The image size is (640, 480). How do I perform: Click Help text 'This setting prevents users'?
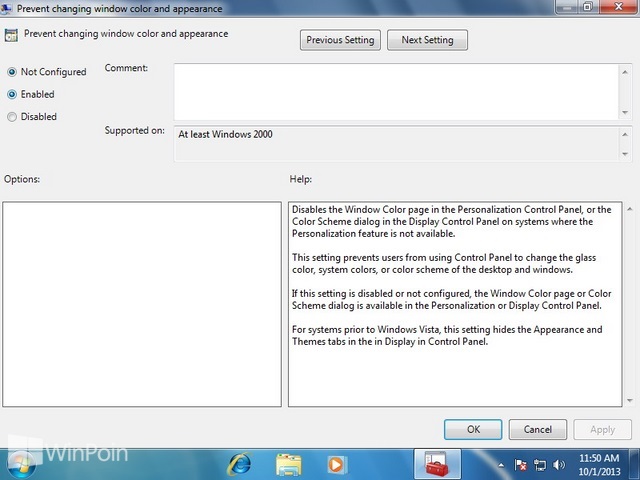click(x=444, y=264)
